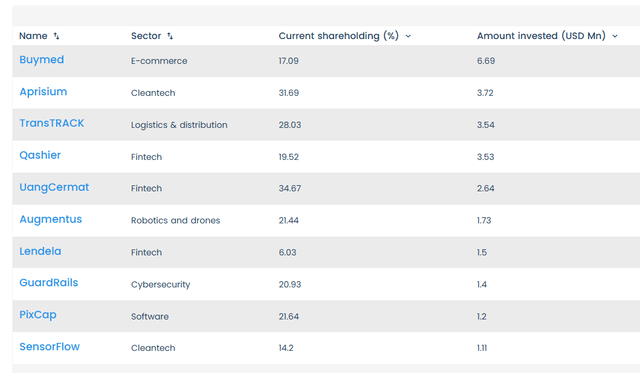Select the Logistics & distribution sector cell
Viewport: 640px width, 373px height.
[179, 125]
